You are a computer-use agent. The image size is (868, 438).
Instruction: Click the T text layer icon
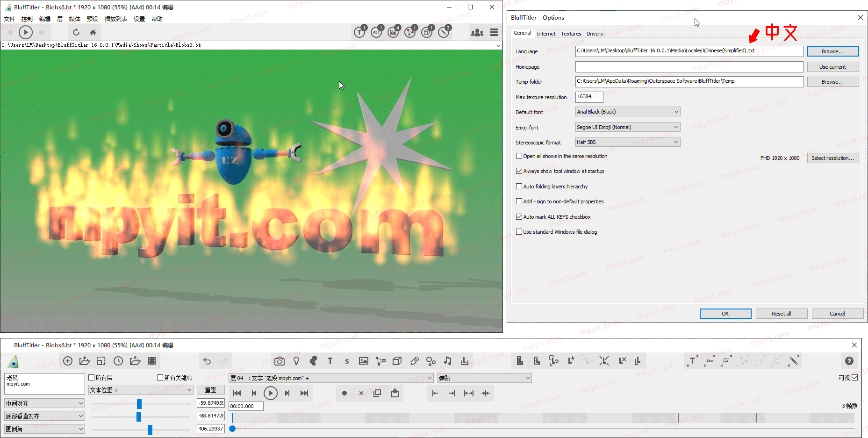pyautogui.click(x=330, y=361)
